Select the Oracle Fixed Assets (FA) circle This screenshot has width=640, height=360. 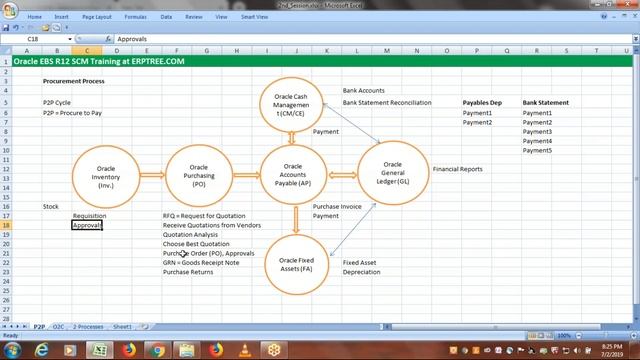coord(296,264)
